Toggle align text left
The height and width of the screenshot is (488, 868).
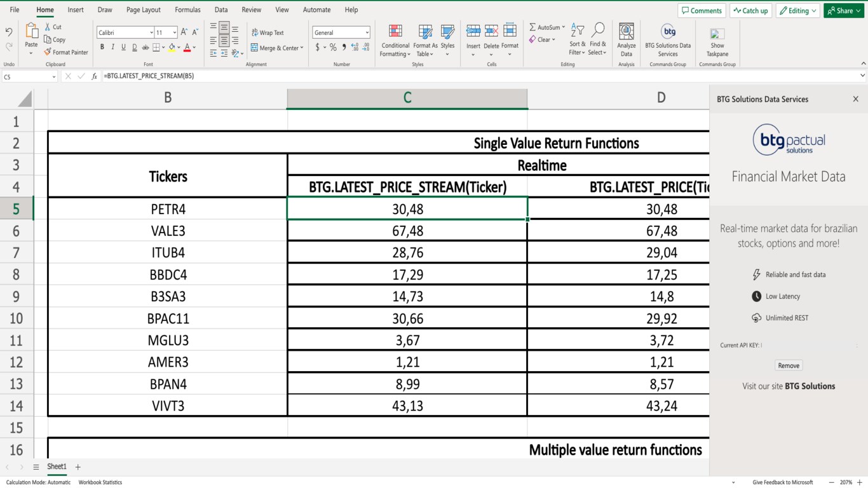tap(214, 41)
